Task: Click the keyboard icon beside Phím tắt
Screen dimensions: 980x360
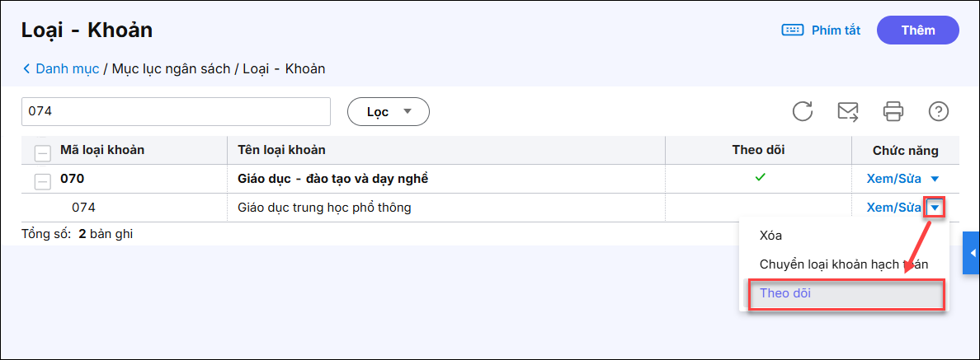Action: 792,30
